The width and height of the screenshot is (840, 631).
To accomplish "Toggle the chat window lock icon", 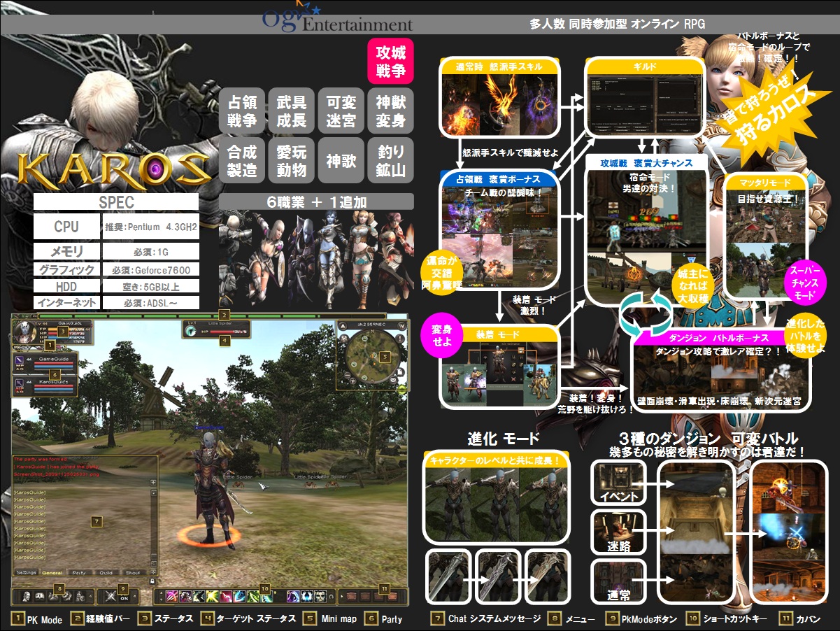I will (x=152, y=581).
